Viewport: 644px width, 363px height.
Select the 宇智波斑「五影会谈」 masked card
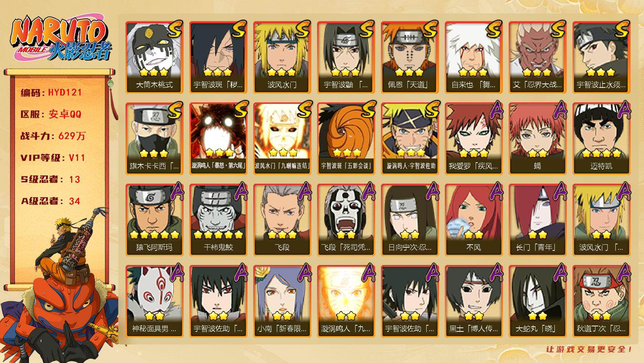tap(346, 138)
